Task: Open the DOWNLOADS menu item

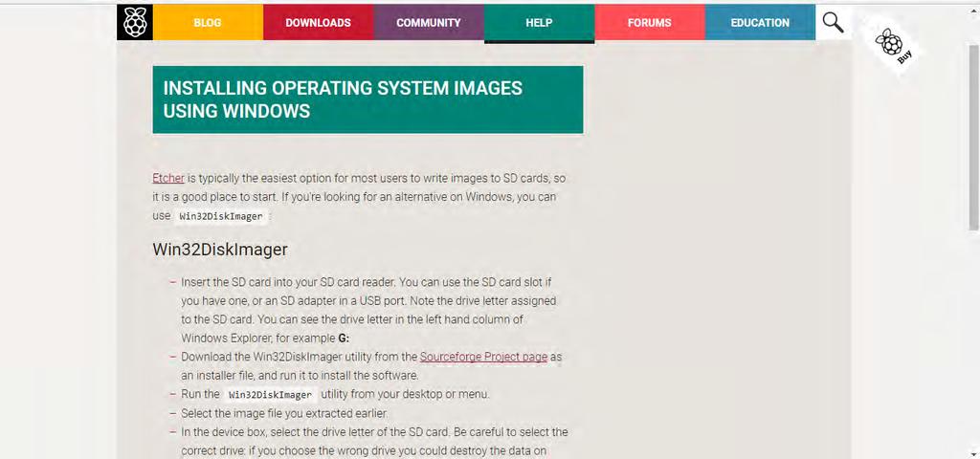Action: pyautogui.click(x=318, y=23)
